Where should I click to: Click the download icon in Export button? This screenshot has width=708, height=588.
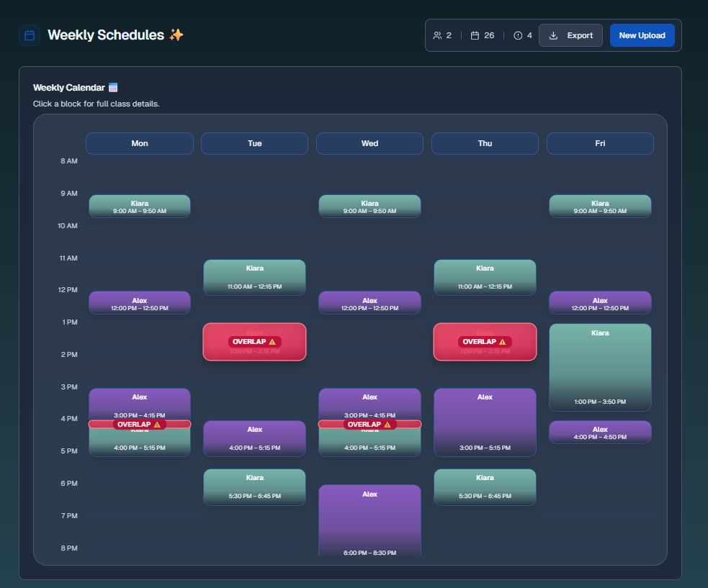[553, 35]
